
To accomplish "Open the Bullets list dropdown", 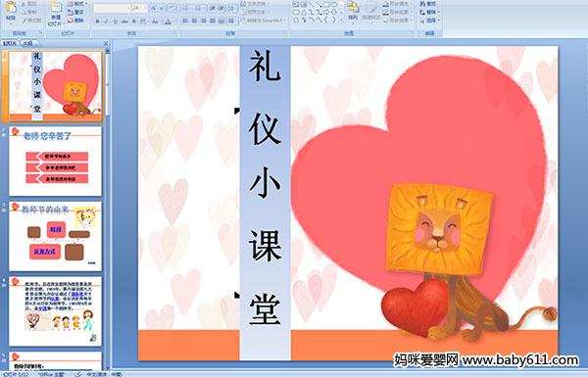I will [187, 8].
